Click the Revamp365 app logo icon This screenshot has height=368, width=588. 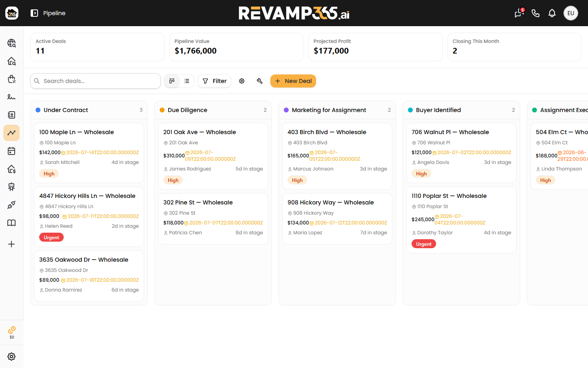tap(12, 13)
